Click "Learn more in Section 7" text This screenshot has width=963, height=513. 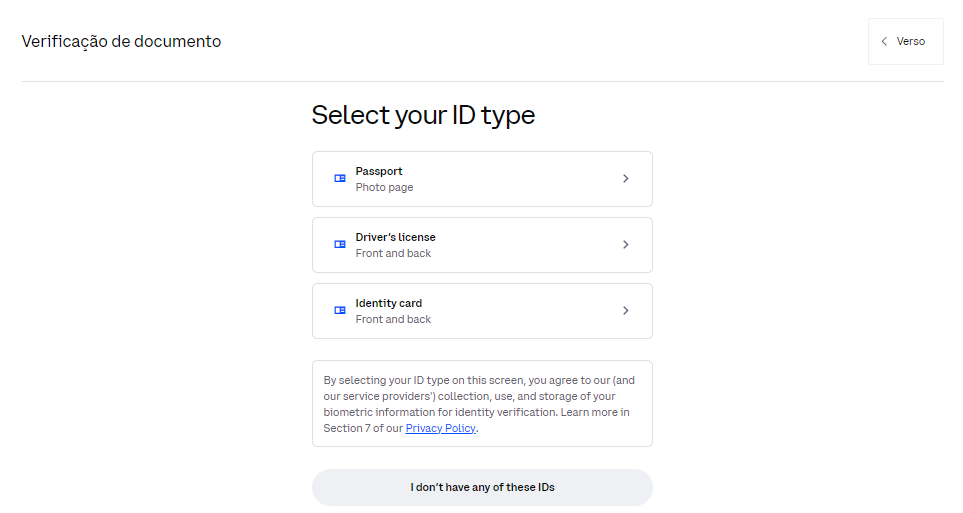(596, 412)
